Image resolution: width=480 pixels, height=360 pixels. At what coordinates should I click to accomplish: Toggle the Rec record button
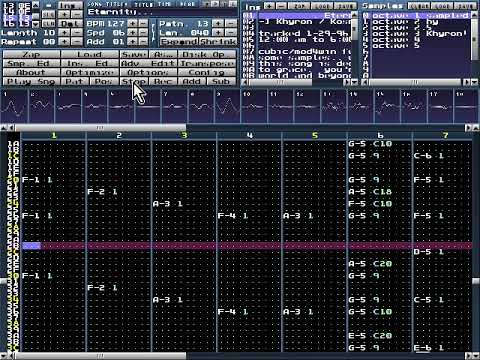(163, 81)
